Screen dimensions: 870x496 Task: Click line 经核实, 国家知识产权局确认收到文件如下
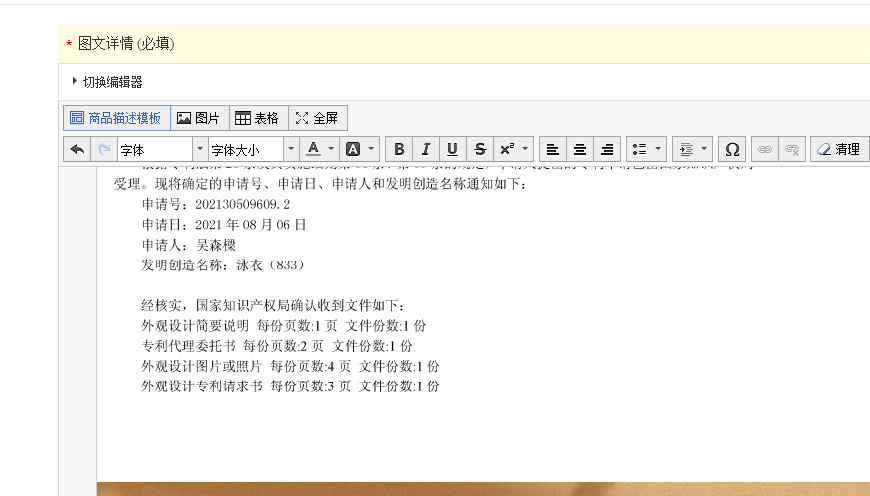pos(273,305)
